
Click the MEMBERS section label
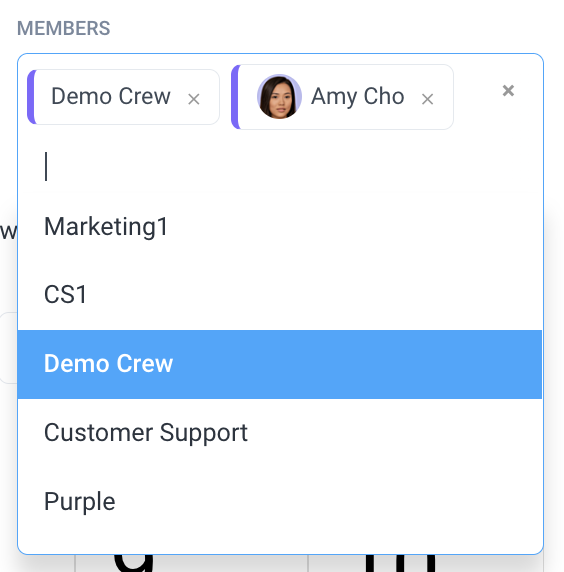(63, 28)
